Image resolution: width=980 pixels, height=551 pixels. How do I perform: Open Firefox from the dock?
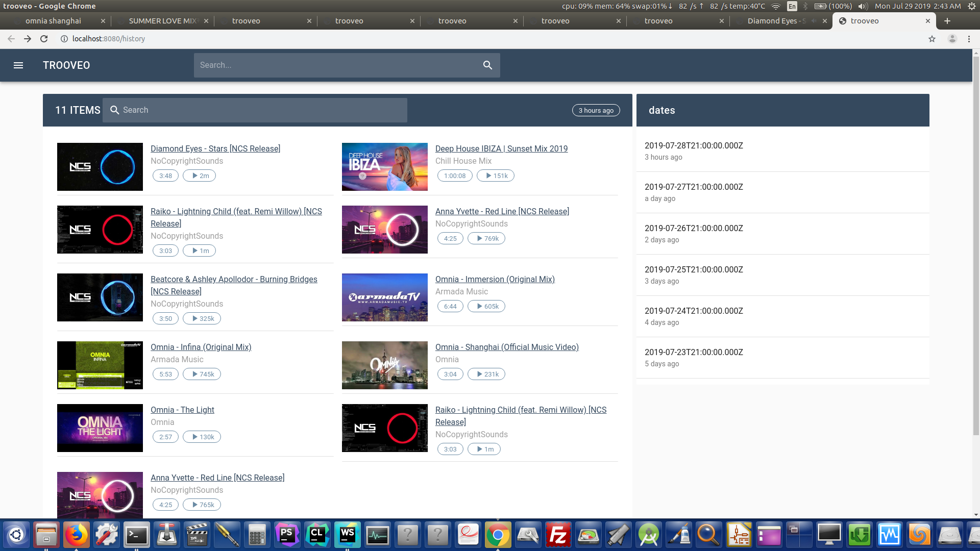[x=77, y=535]
